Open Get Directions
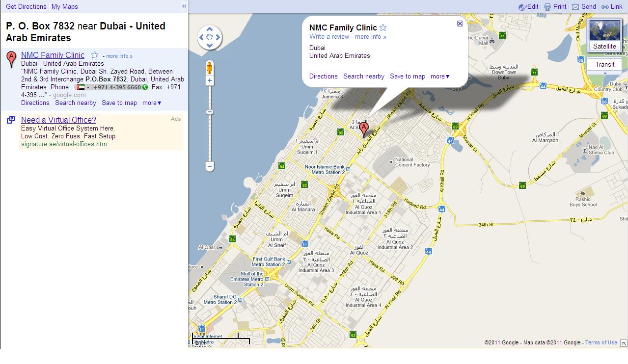The image size is (628, 364). coord(26,6)
